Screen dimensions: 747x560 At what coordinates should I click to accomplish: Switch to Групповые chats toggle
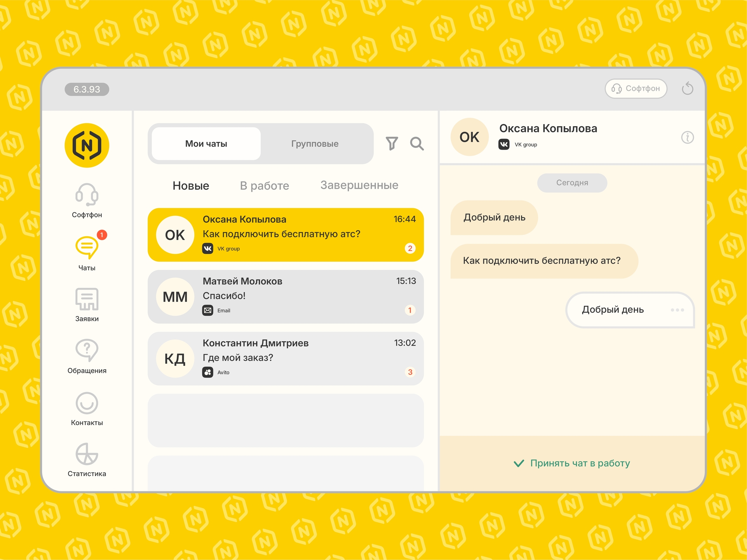(x=315, y=144)
